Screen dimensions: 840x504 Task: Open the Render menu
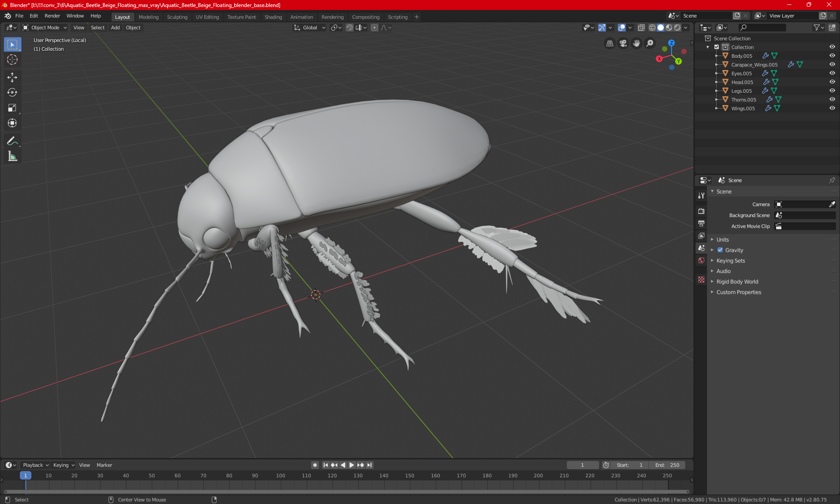(x=52, y=16)
